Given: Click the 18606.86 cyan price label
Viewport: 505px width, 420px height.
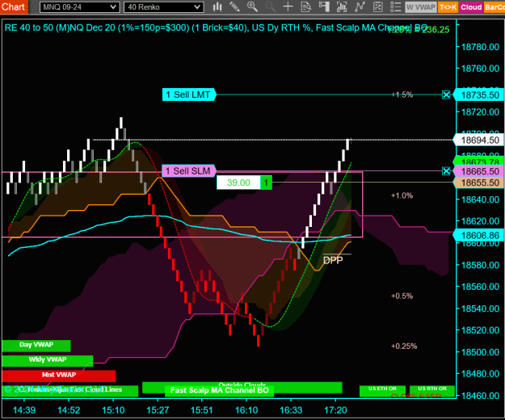Looking at the screenshot, I should (479, 235).
